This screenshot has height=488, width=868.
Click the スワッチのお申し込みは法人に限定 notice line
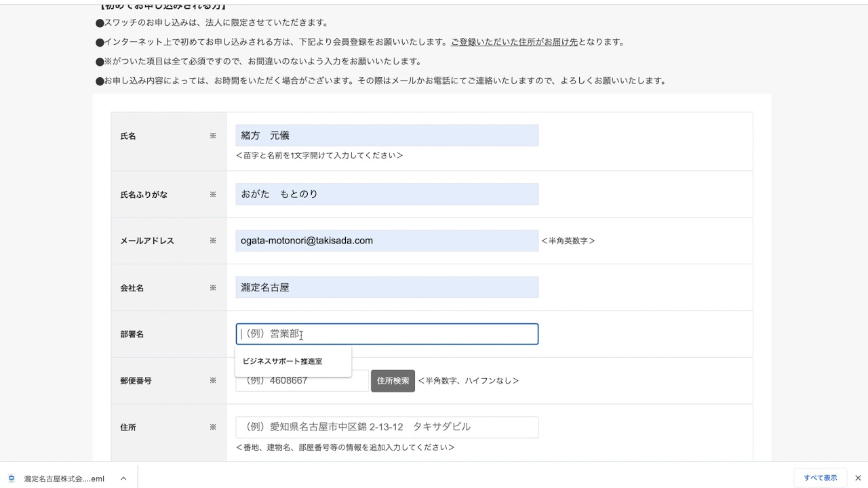click(x=212, y=22)
